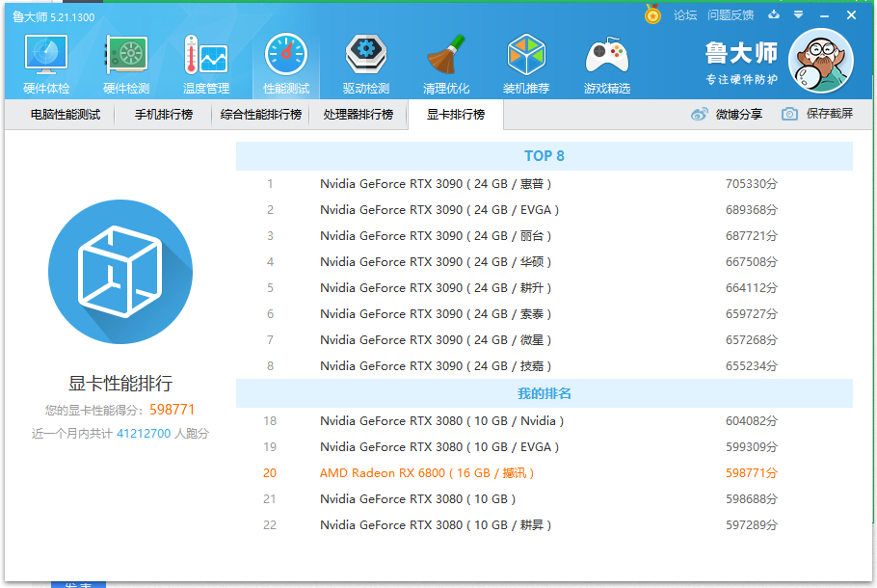877x588 pixels.
Task: Click score 667508分
Action: [751, 262]
